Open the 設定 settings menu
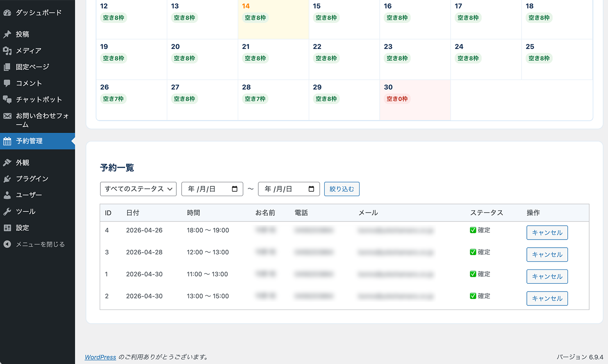The height and width of the screenshot is (364, 608). coord(23,228)
